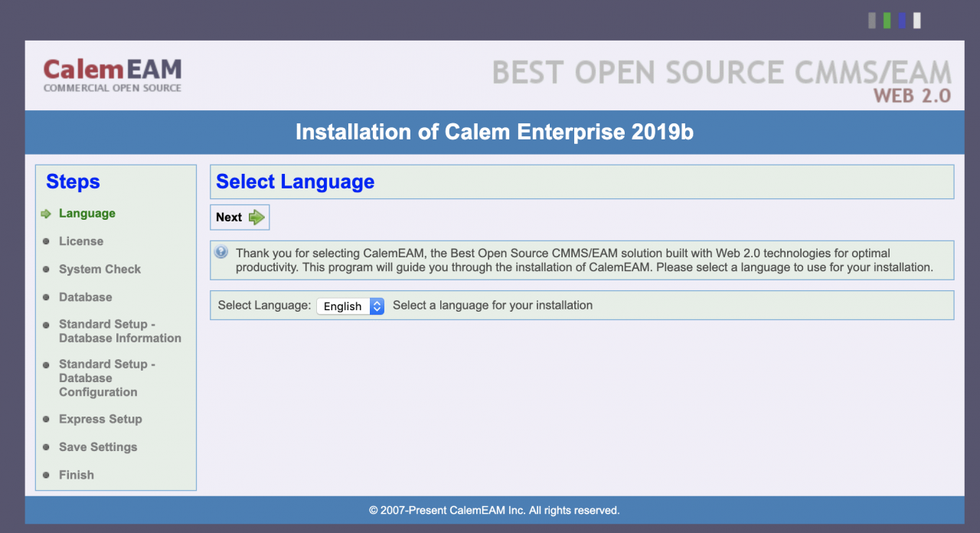This screenshot has width=980, height=533.
Task: Click the bullet icon next to Save Settings
Action: (x=46, y=447)
